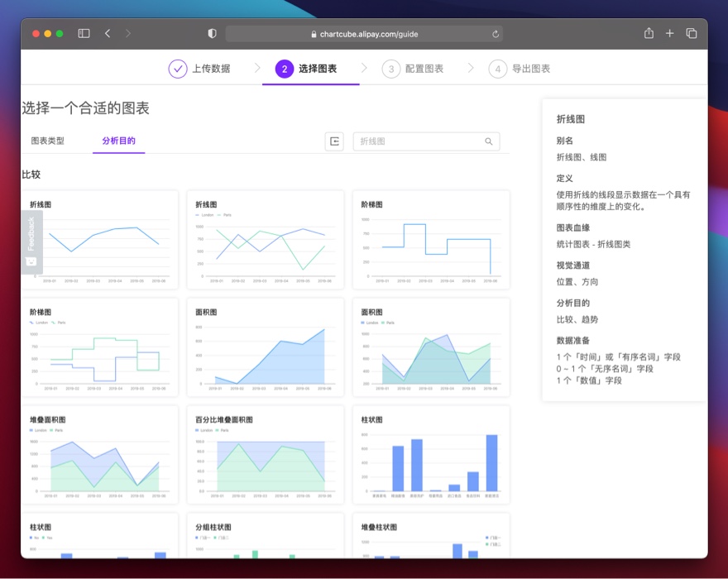The image size is (728, 579).
Task: Collapse the right description panel via its icon
Action: click(x=335, y=141)
